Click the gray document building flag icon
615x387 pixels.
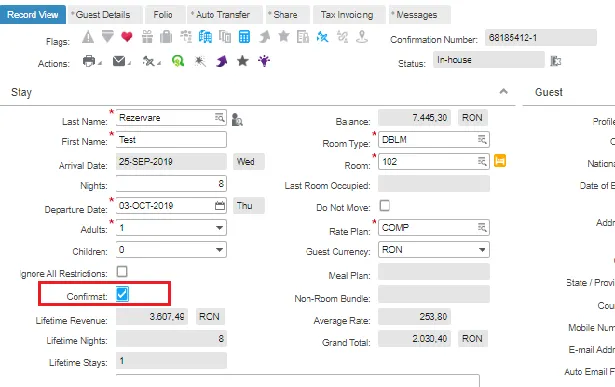coord(303,37)
